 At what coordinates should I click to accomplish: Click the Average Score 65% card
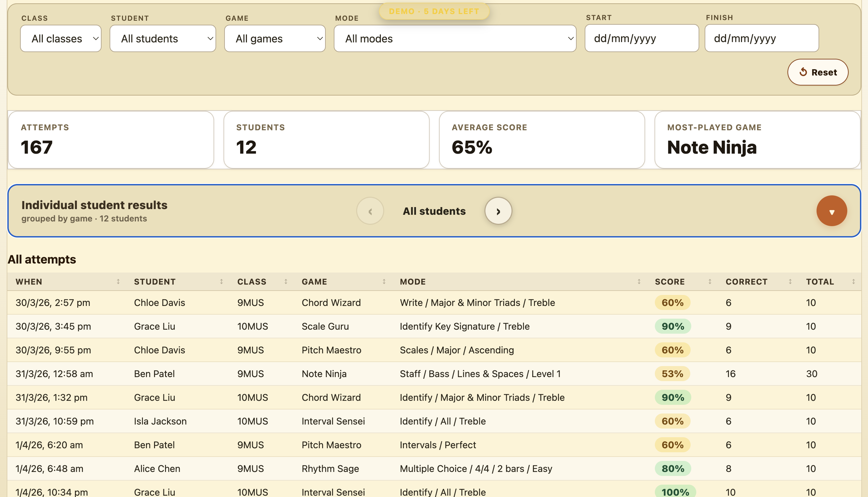[542, 140]
